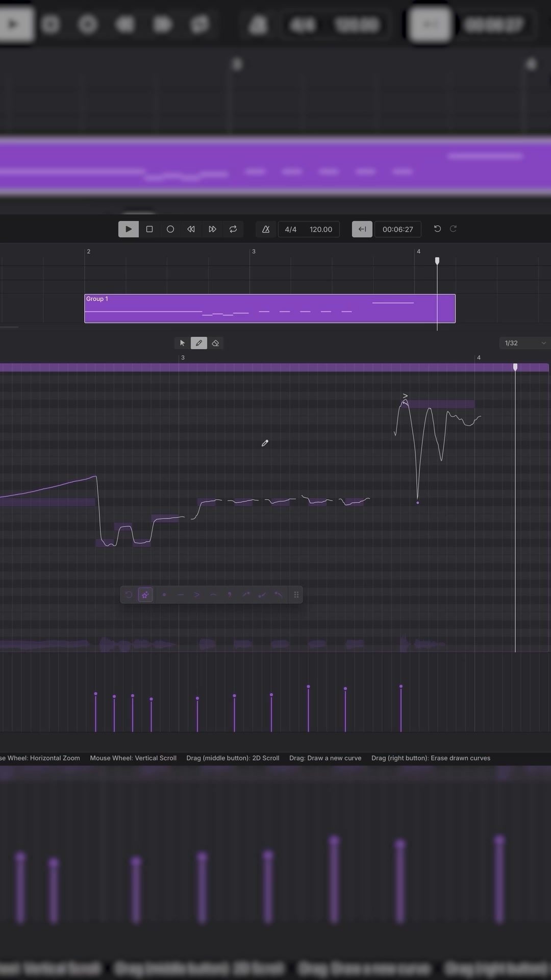551x980 pixels.
Task: Redo the action in the transport bar
Action: 453,229
